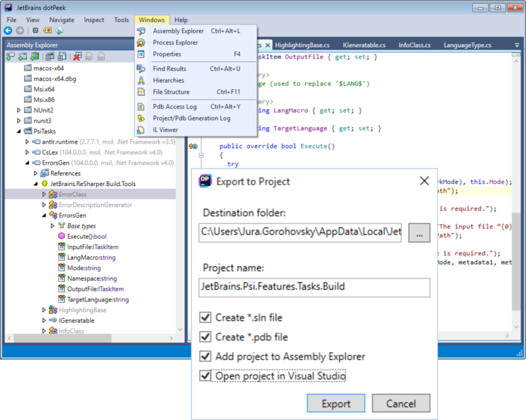Click the Project name text field
This screenshot has height=420, width=526.
[314, 287]
